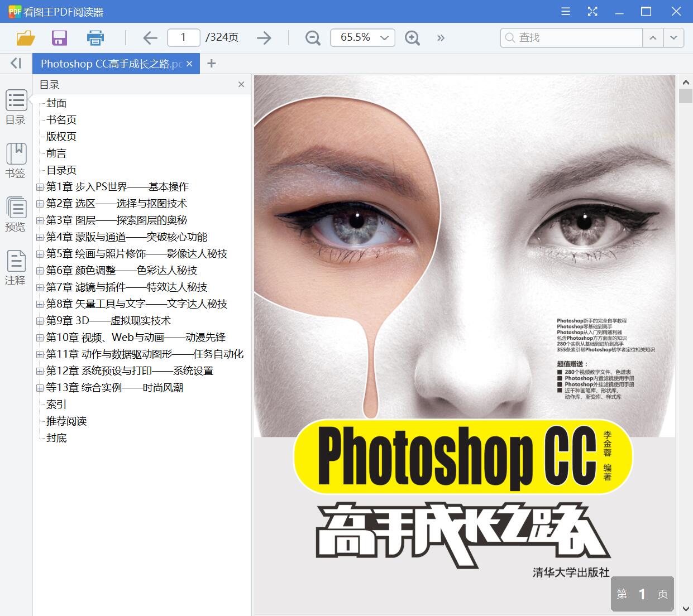The image size is (693, 616).
Task: Jump to 版权页 in the contents
Action: point(61,137)
